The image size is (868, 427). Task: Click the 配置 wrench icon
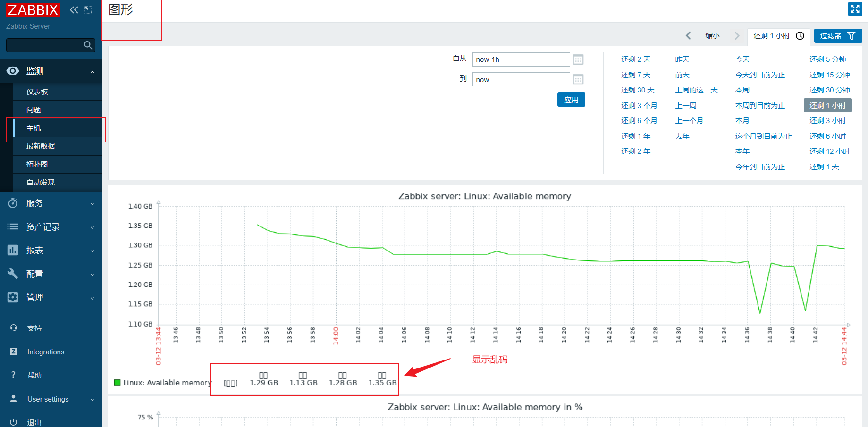pos(13,274)
